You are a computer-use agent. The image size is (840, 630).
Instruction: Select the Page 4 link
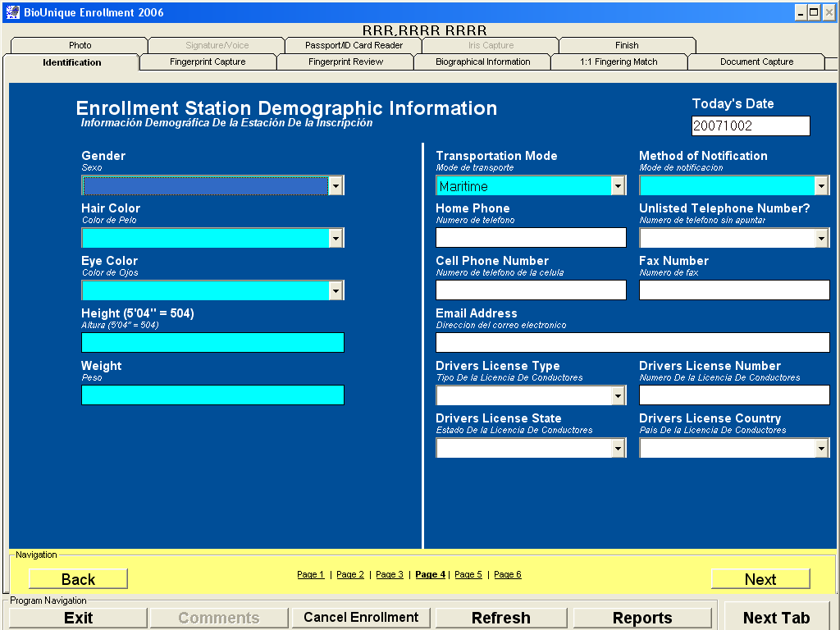tap(430, 574)
